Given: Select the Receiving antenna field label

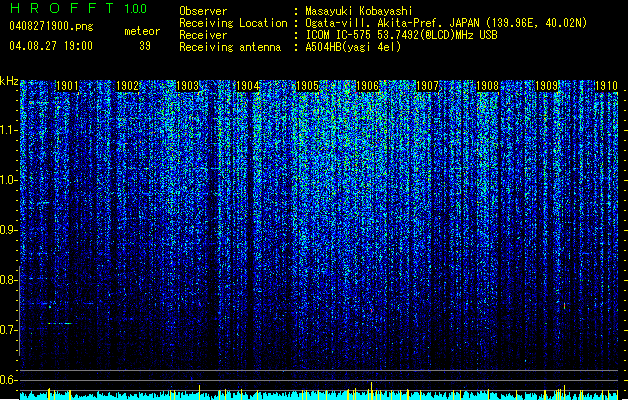Looking at the screenshot, I should (x=230, y=47).
